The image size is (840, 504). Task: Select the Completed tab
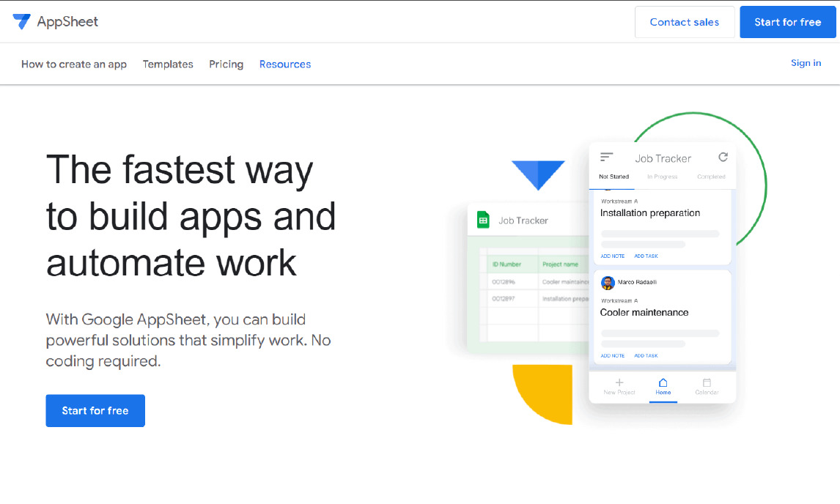point(711,177)
